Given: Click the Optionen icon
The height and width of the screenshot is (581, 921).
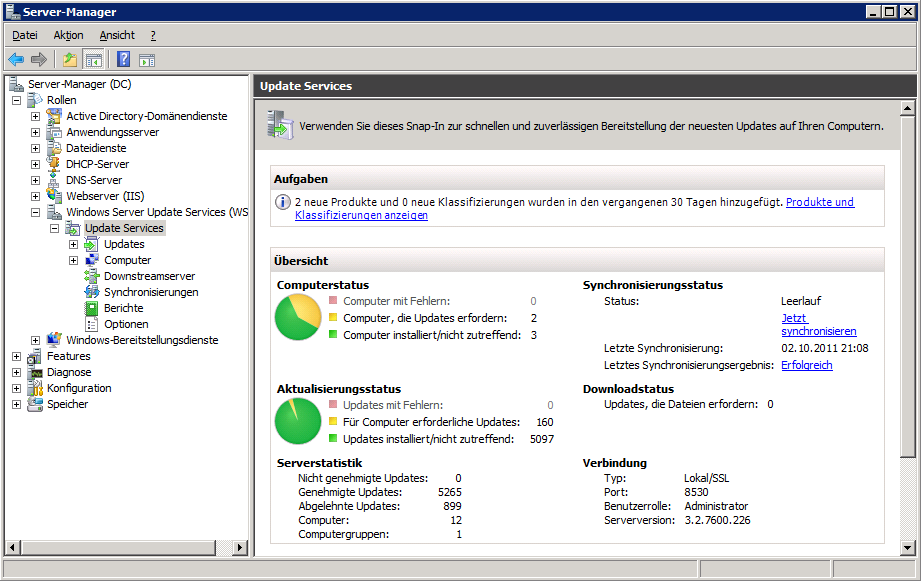Looking at the screenshot, I should (x=92, y=324).
